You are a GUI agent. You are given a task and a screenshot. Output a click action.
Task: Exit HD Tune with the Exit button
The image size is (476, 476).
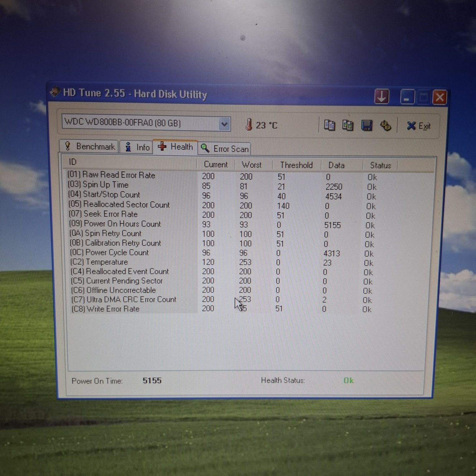point(419,126)
